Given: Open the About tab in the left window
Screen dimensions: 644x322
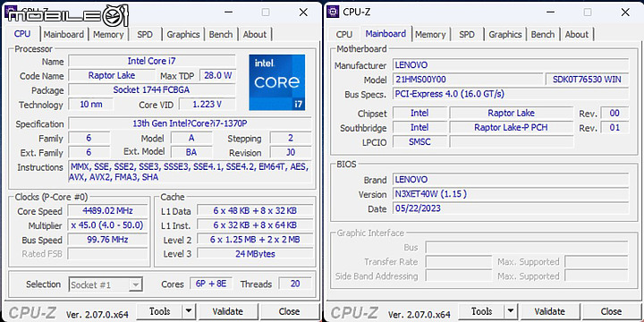Looking at the screenshot, I should click(255, 35).
